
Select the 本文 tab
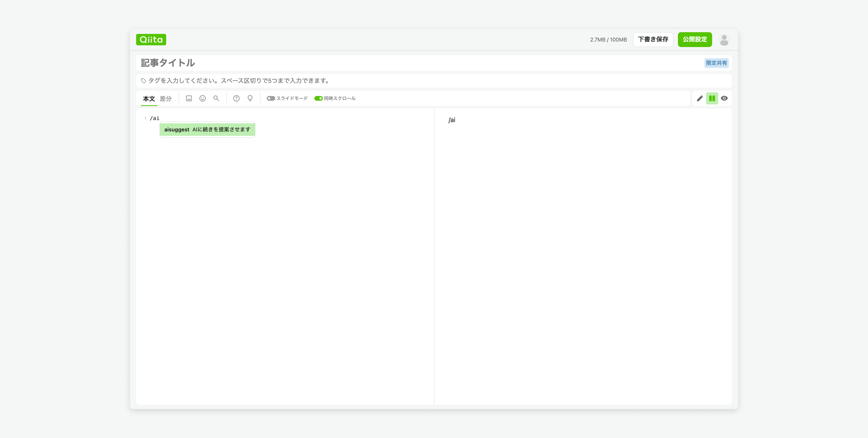click(149, 99)
